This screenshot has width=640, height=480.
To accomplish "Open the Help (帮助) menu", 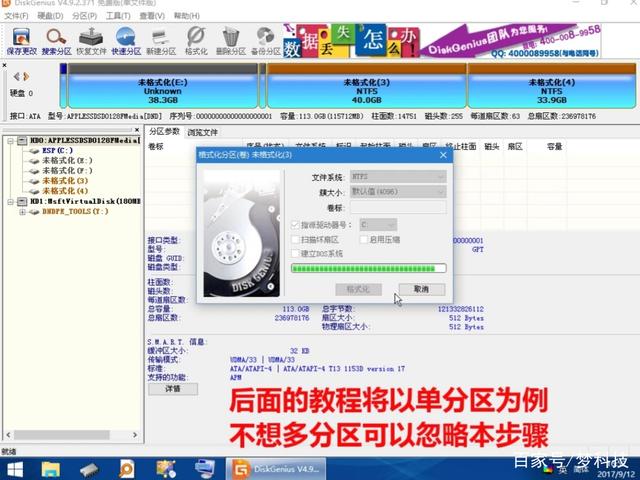I will [187, 16].
